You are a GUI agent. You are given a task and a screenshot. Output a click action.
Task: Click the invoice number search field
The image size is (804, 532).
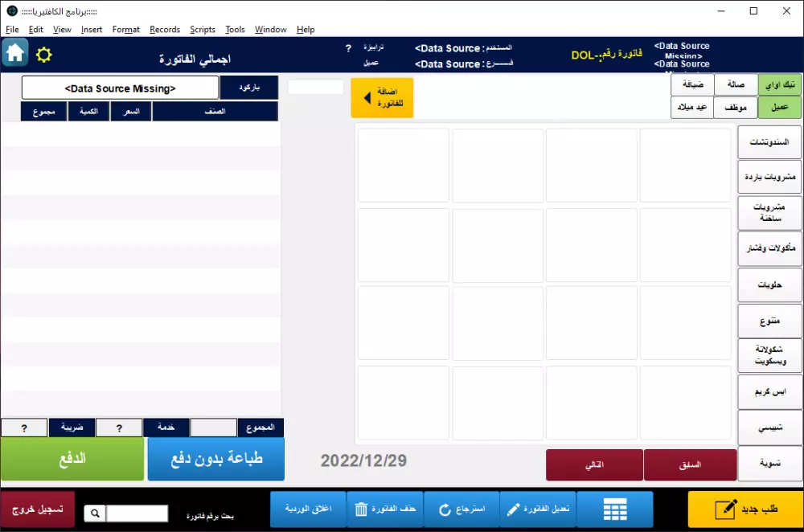(x=137, y=513)
